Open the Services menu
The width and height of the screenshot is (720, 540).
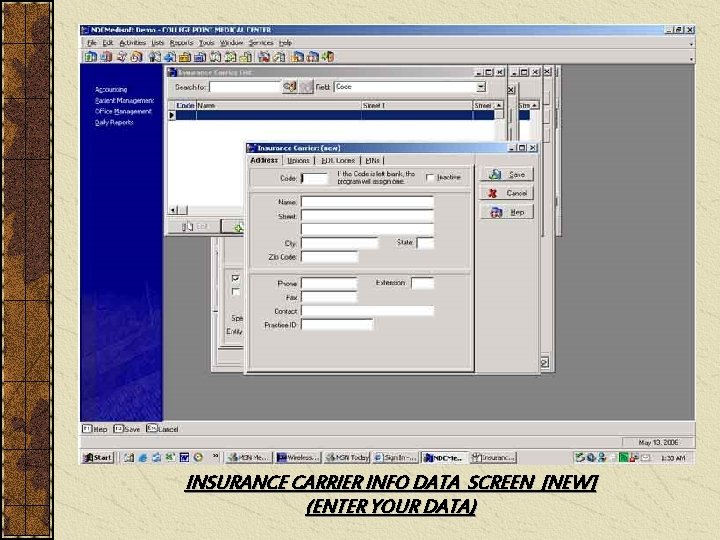(x=261, y=43)
